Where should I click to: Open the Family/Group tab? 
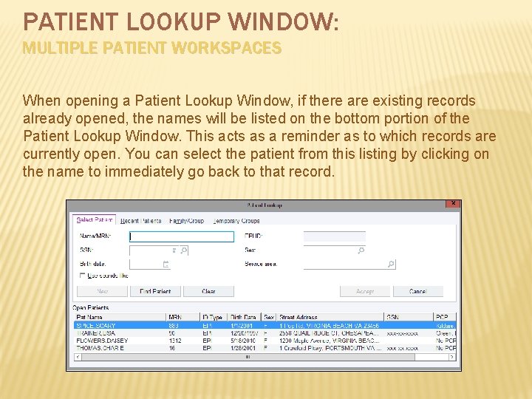click(187, 220)
